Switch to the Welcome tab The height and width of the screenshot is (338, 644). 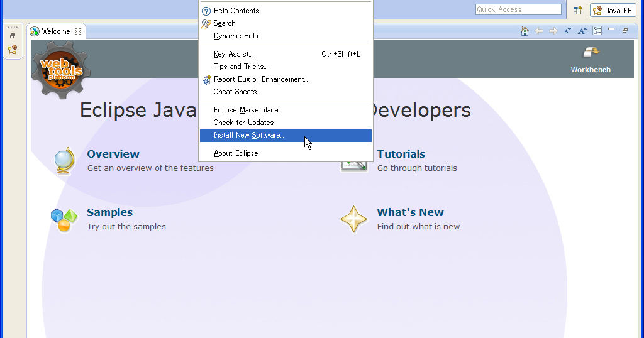(x=56, y=31)
